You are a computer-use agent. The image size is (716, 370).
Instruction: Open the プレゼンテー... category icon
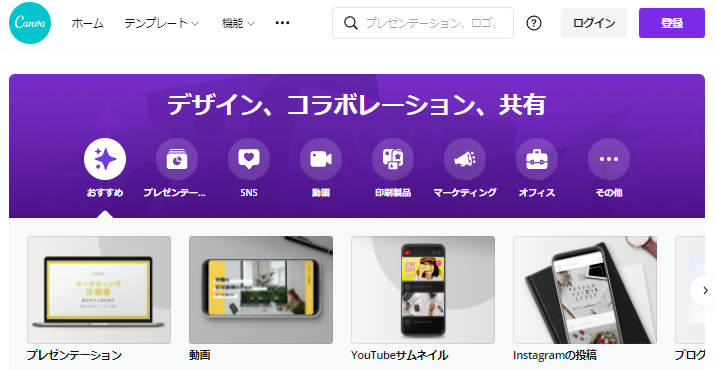pyautogui.click(x=177, y=159)
